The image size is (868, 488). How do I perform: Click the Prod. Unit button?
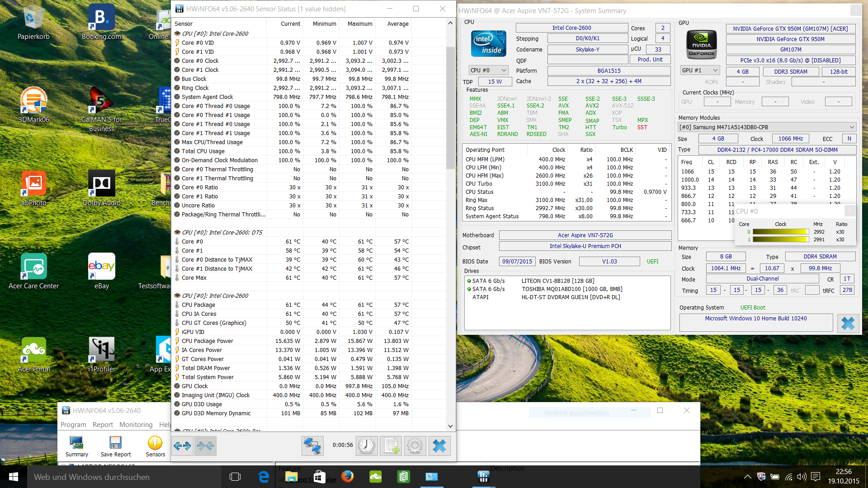coord(650,60)
